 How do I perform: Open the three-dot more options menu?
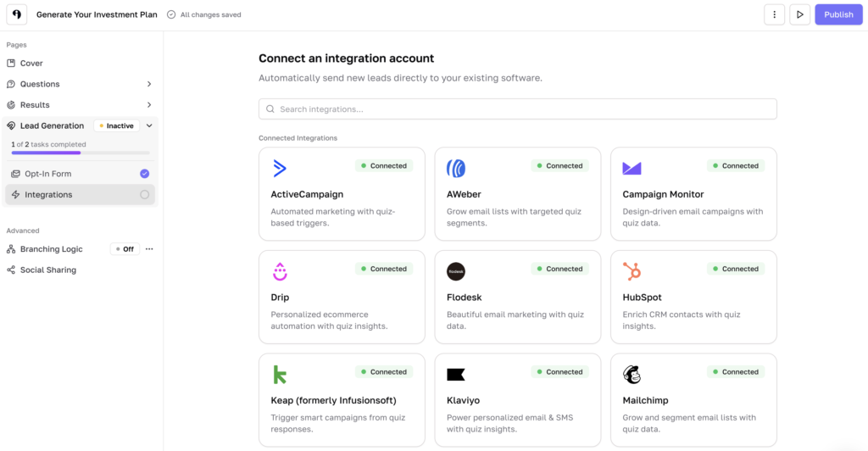click(x=774, y=15)
